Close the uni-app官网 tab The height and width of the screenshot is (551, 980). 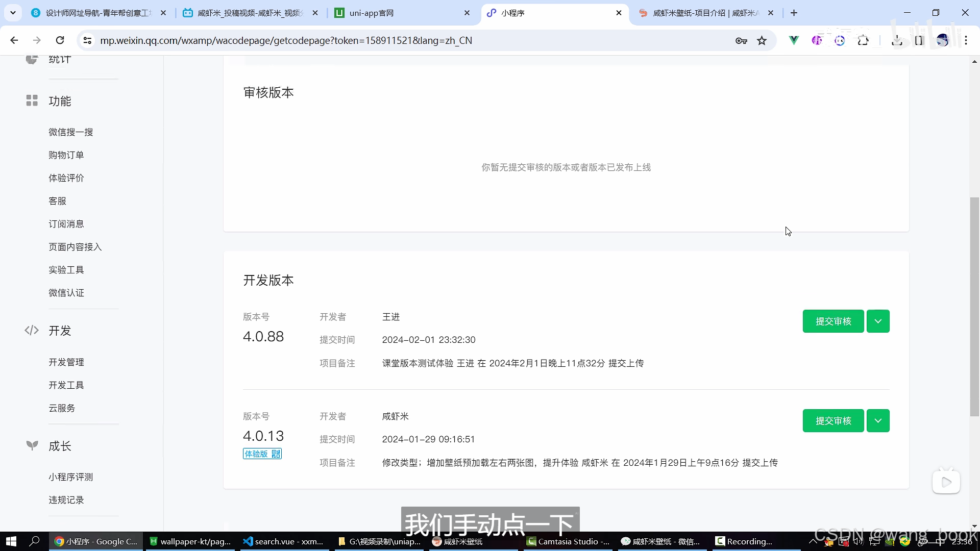[467, 13]
